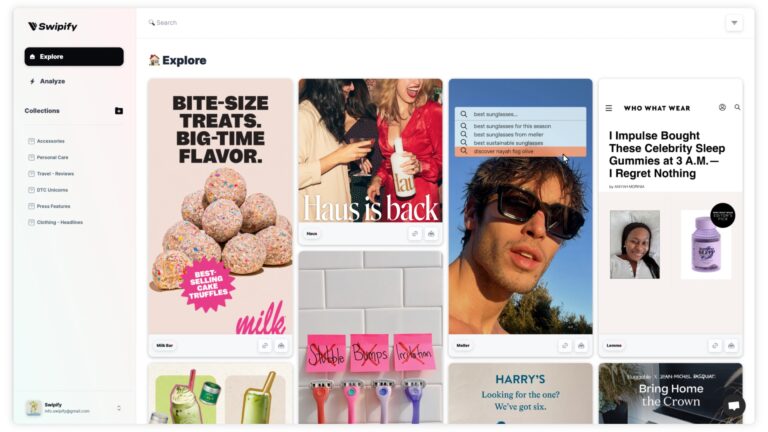The height and width of the screenshot is (432, 768).
Task: Open the chat support bubble icon
Action: point(734,406)
